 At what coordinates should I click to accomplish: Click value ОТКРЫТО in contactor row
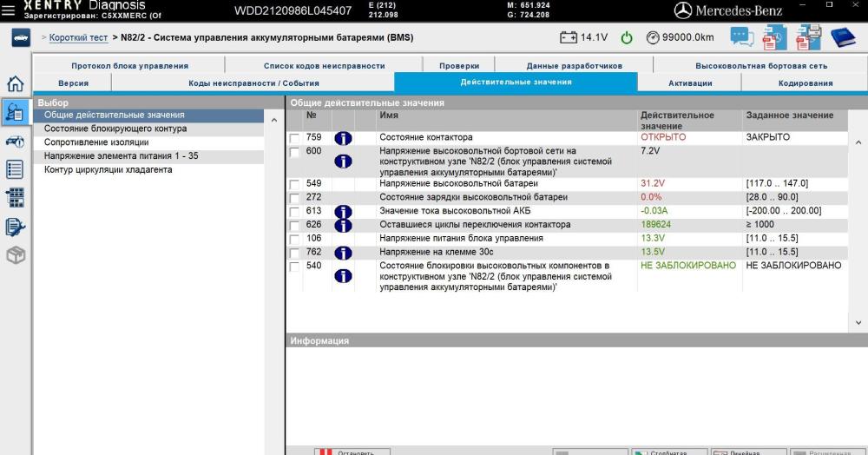coord(663,137)
